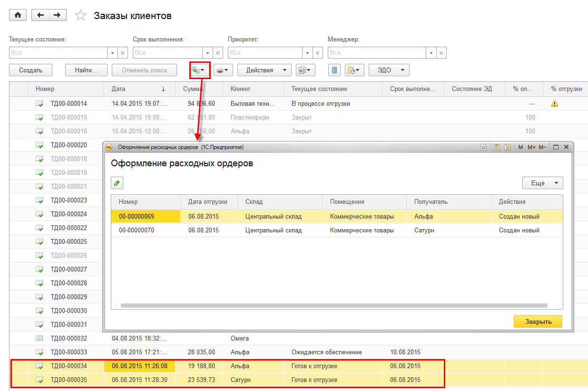Sort by the Сумма column header
This screenshot has width=588, height=391.
199,89
